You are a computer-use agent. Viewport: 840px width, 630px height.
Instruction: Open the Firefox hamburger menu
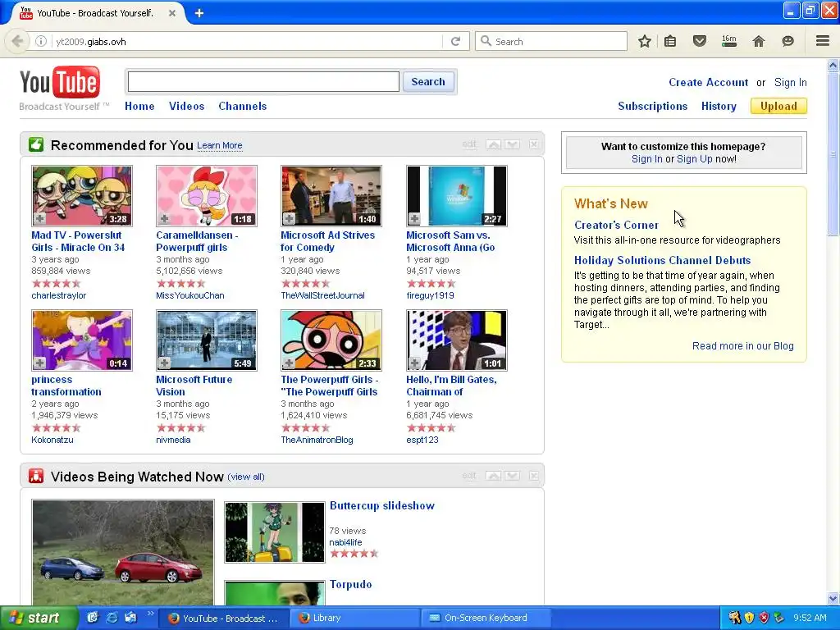[x=823, y=41]
